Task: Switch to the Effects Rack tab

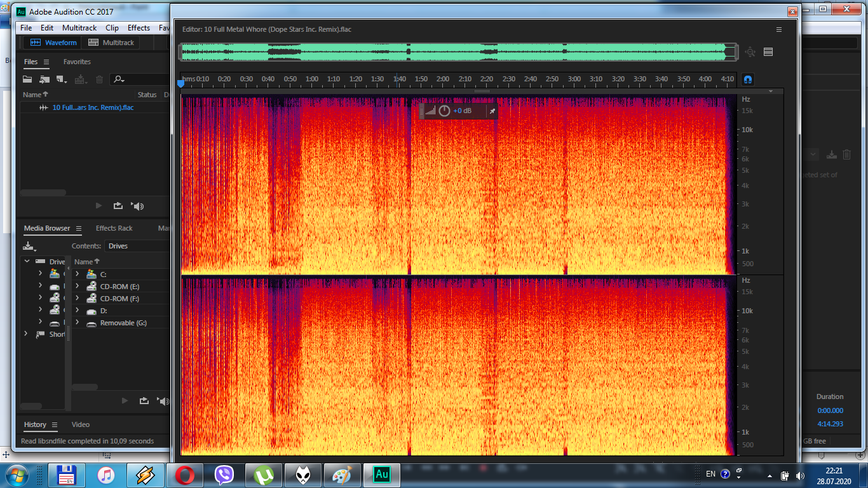Action: pos(114,228)
